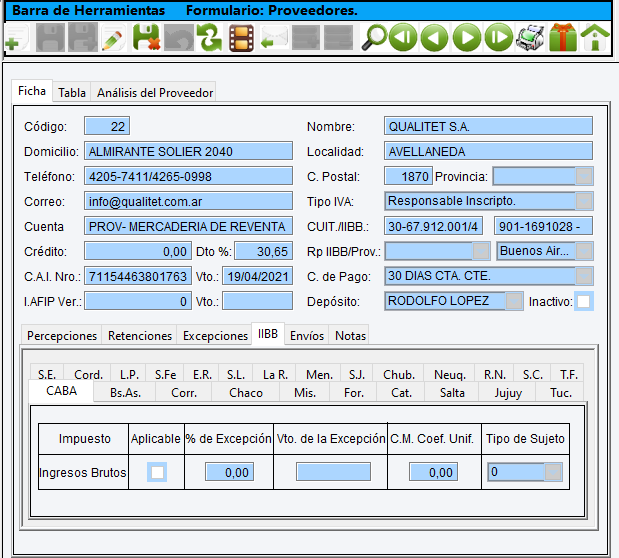Image resolution: width=619 pixels, height=558 pixels.
Task: Print using the printer icon
Action: [531, 38]
